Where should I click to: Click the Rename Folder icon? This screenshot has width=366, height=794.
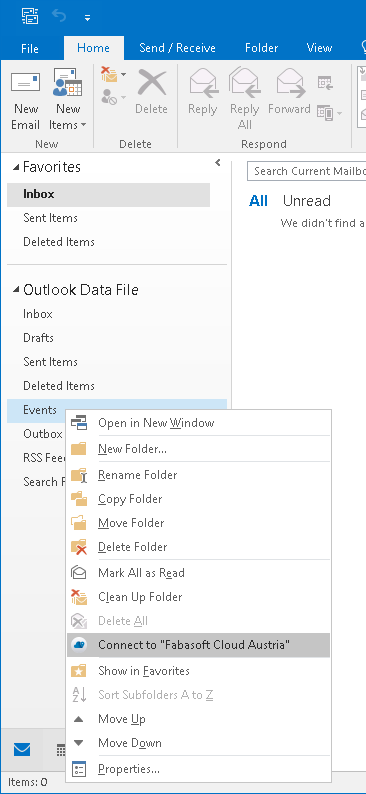(x=79, y=475)
